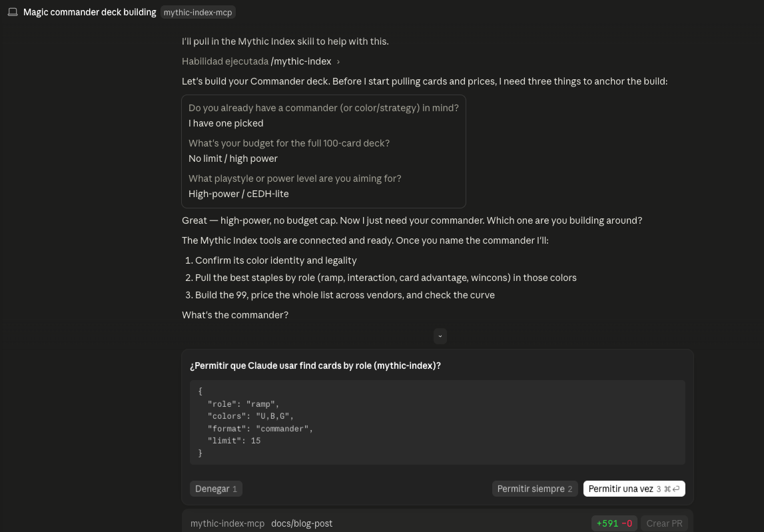Viewport: 764px width, 532px height.
Task: Click the Magic commander deck building title
Action: point(90,12)
